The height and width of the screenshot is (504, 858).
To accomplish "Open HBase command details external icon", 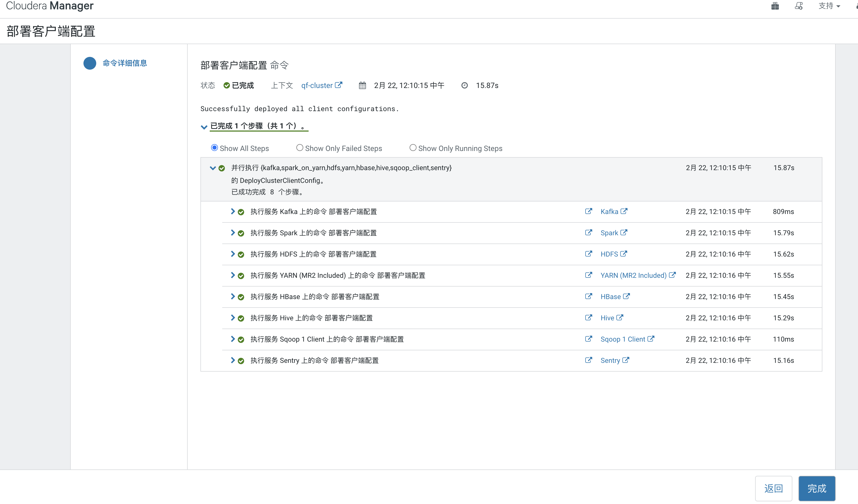I will 588,296.
